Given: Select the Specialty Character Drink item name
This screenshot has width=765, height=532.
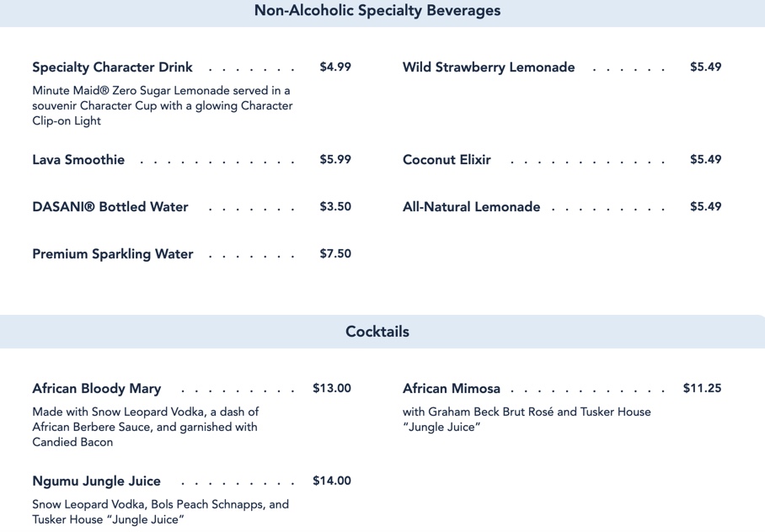Looking at the screenshot, I should 112,67.
